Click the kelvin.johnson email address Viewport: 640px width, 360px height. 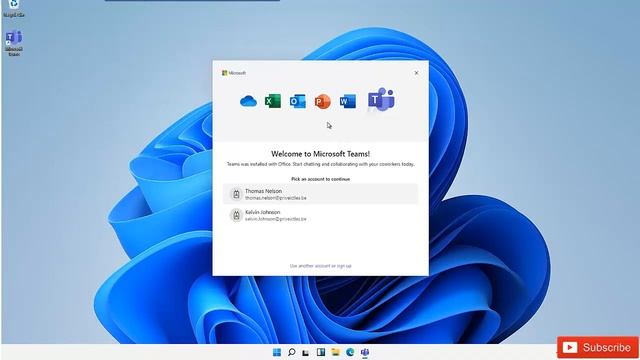tap(276, 219)
